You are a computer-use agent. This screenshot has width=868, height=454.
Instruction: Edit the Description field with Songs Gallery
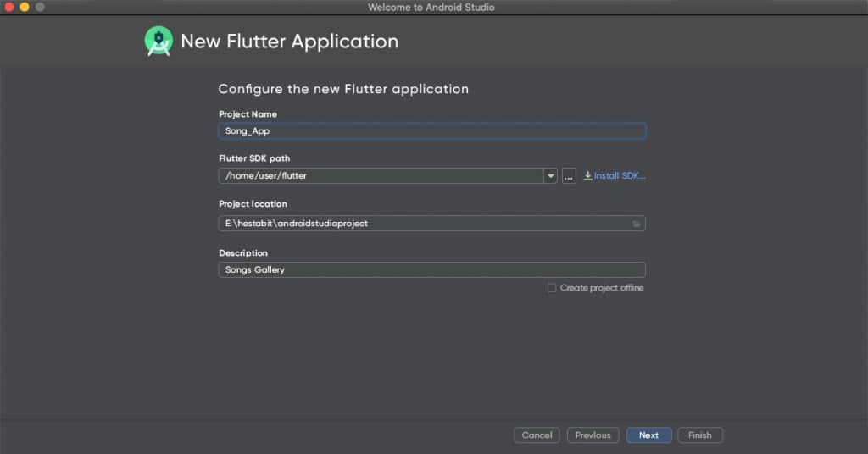coord(431,269)
